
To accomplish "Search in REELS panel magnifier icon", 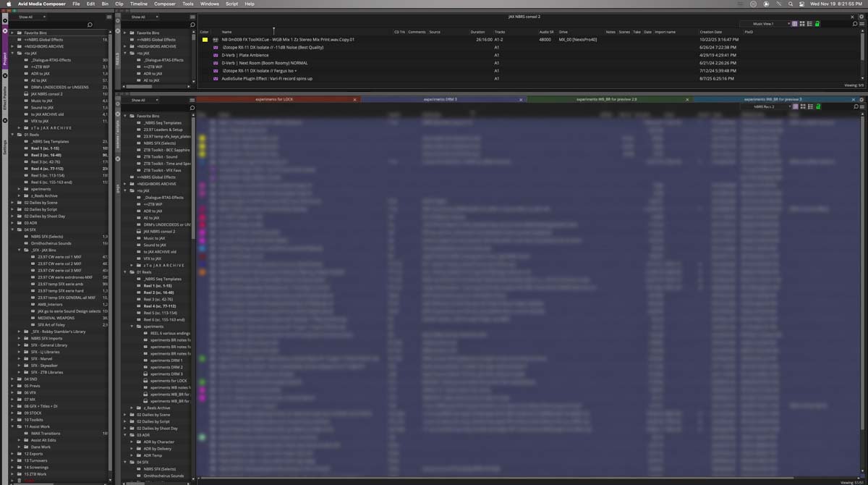I will point(192,25).
